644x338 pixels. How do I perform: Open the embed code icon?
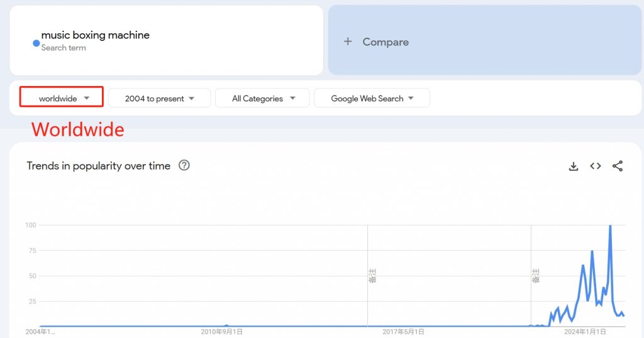(x=596, y=166)
